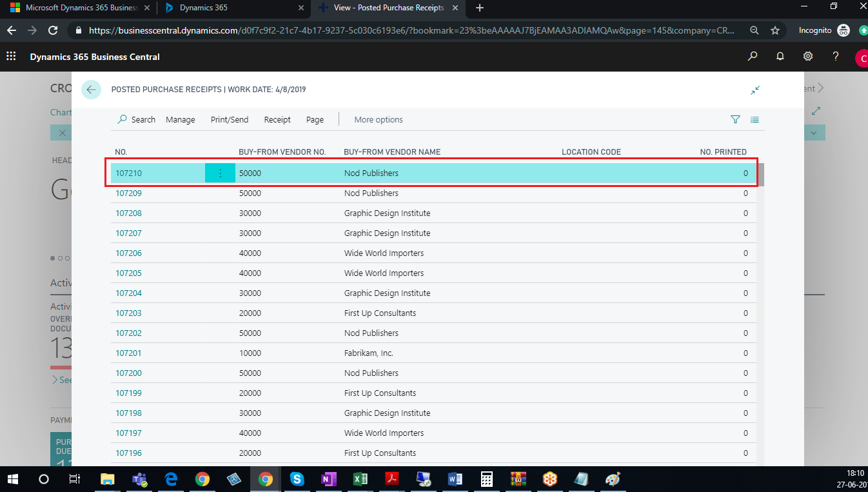Open the settings gear menu
Screen dimensions: 868x492
point(808,57)
